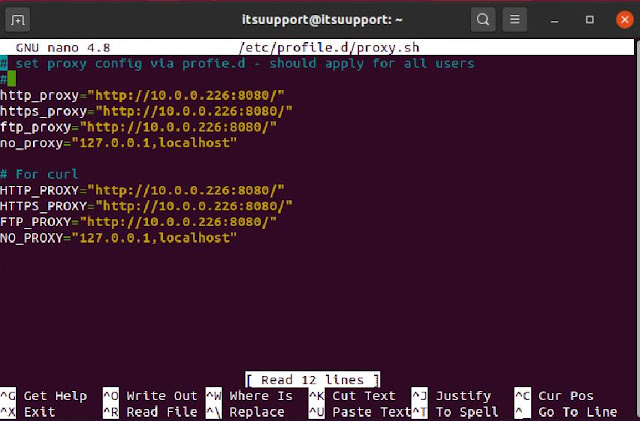Screen dimensions: 640x421
Task: Click the terminal's vertical scrollbar
Action: point(637,230)
